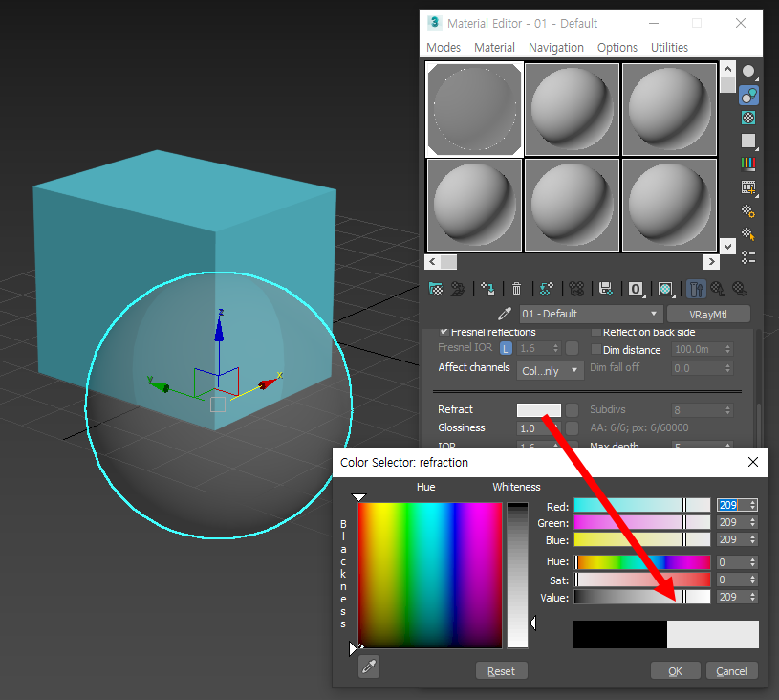Toggle Show End Result icon
The width and height of the screenshot is (779, 700).
[696, 289]
